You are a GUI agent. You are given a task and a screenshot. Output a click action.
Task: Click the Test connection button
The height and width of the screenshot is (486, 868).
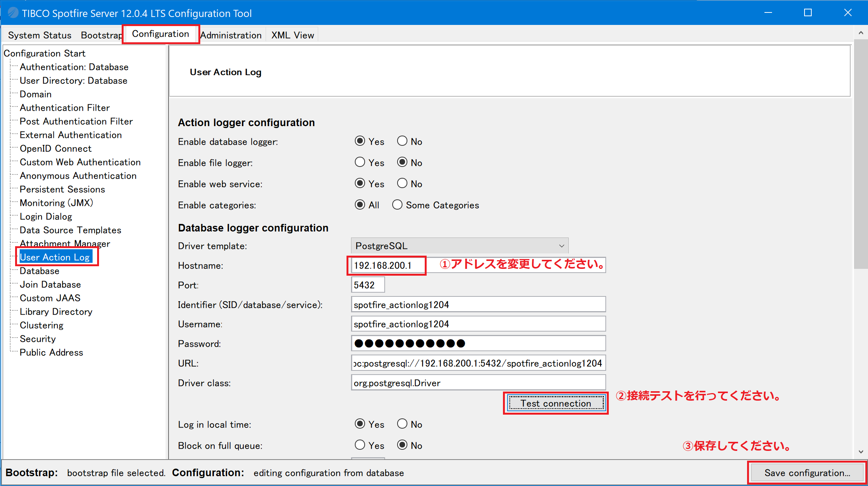click(x=556, y=403)
